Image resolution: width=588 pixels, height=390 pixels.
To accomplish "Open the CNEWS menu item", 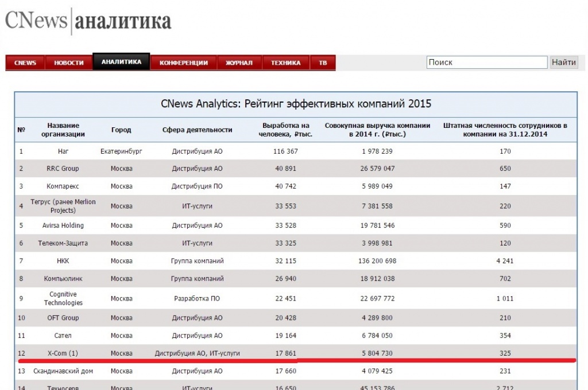I will (25, 63).
